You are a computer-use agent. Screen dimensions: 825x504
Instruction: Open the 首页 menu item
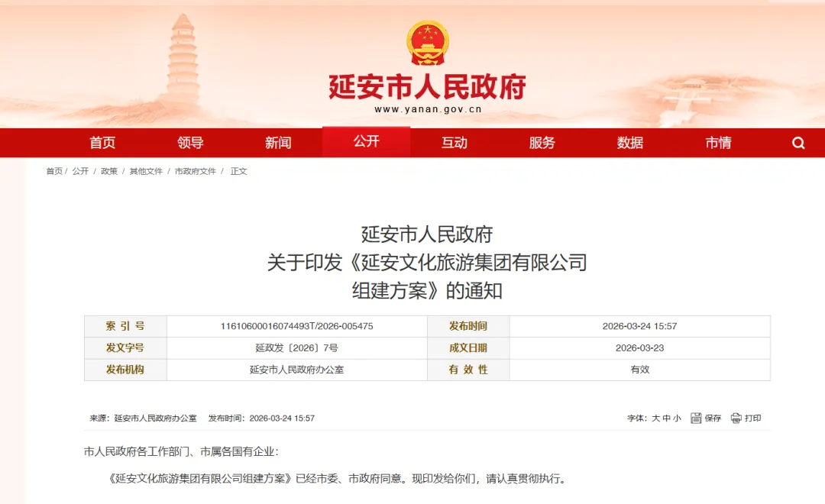click(101, 143)
